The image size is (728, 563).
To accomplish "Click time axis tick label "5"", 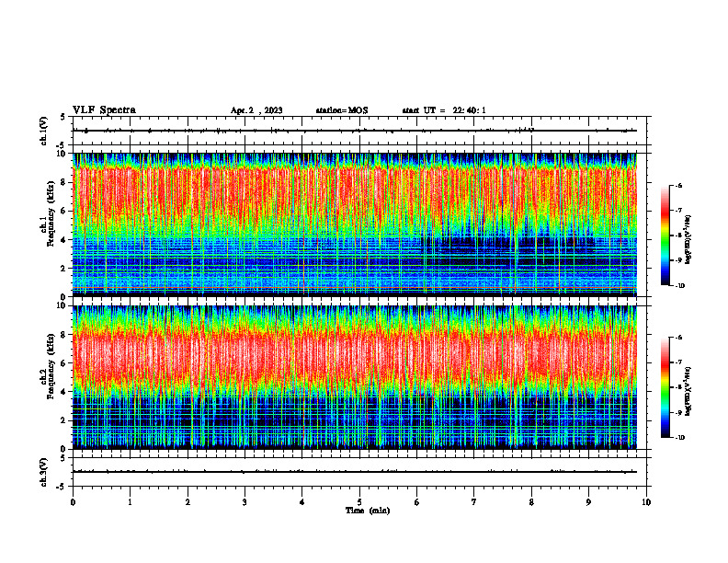I will (x=359, y=502).
